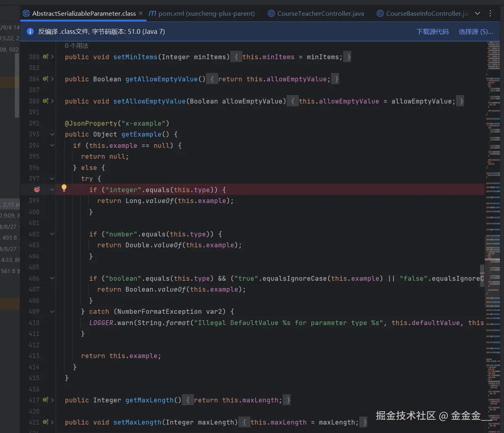
Task: Close the AbstractSerializableParameter.class tab
Action: point(141,13)
